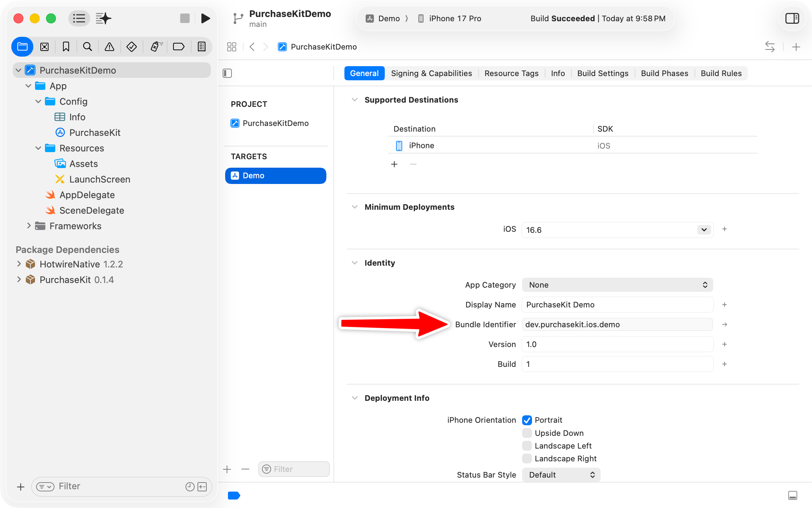This screenshot has height=508, width=812.
Task: Open the Build Settings tab
Action: (602, 73)
